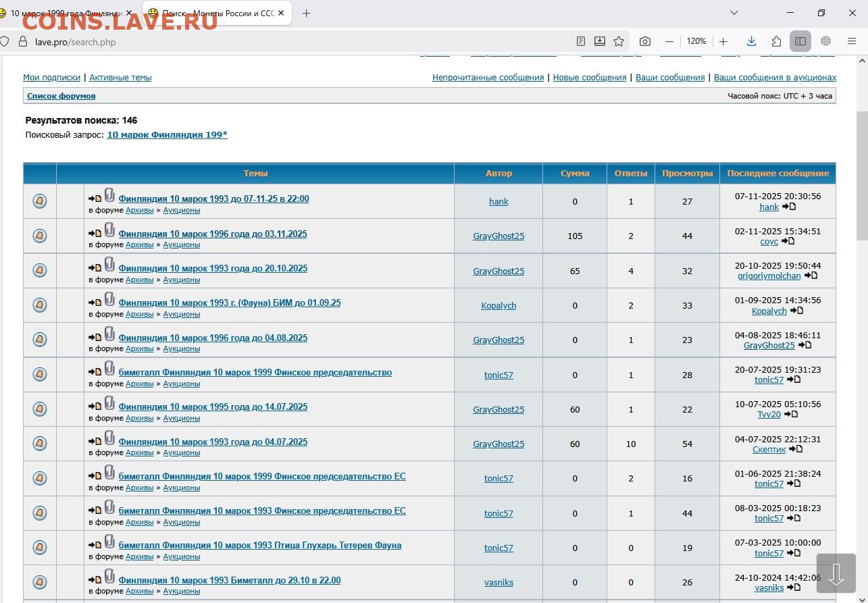
Task: Click the 'Список форумов' breadcrumb
Action: tap(61, 96)
